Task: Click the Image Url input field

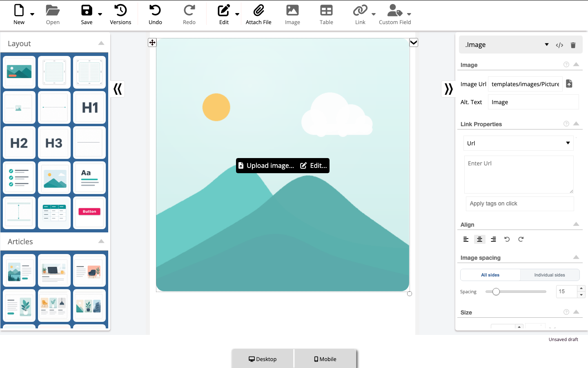Action: click(525, 84)
